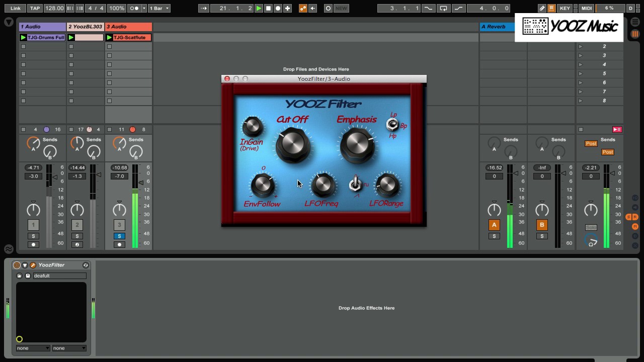Open plug-in editor with the wrench icon
The image size is (644, 362).
[x=33, y=265]
